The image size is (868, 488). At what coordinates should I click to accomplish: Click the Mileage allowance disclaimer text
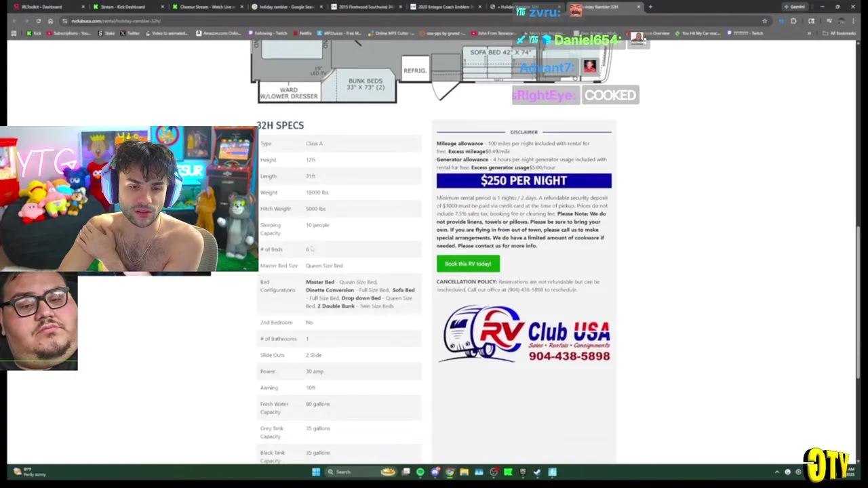(x=460, y=144)
